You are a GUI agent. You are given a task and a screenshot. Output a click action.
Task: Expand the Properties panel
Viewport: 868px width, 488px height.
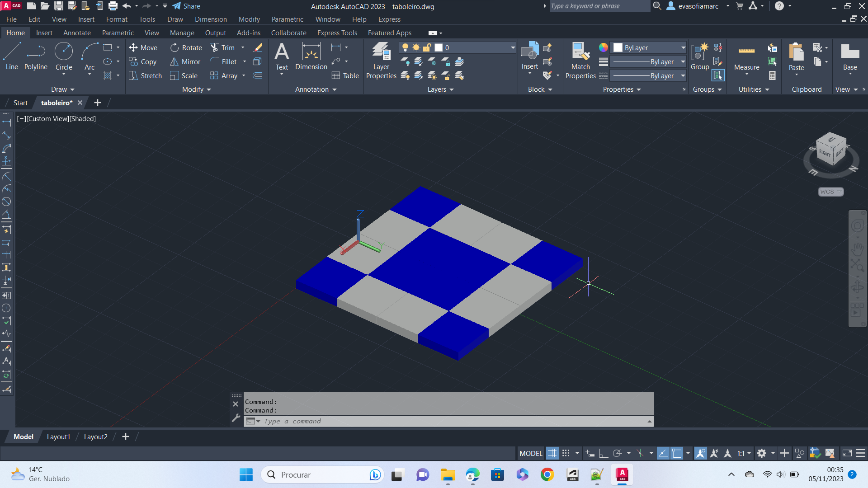622,89
